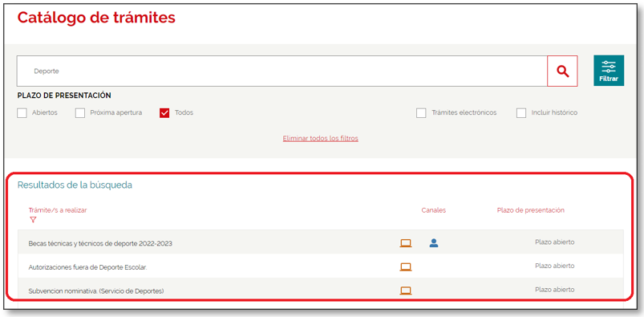Open Subvencion nominativa (Servicio de Deportes)

point(96,291)
